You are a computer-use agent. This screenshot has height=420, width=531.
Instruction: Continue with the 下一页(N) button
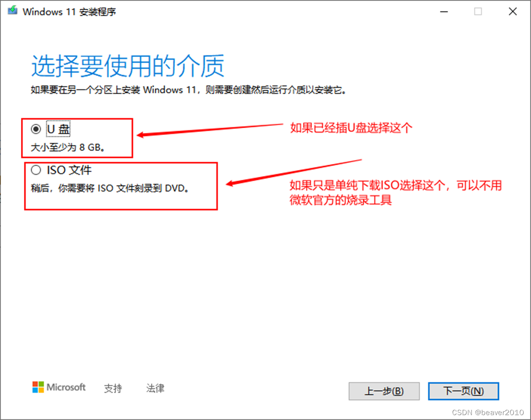[464, 391]
